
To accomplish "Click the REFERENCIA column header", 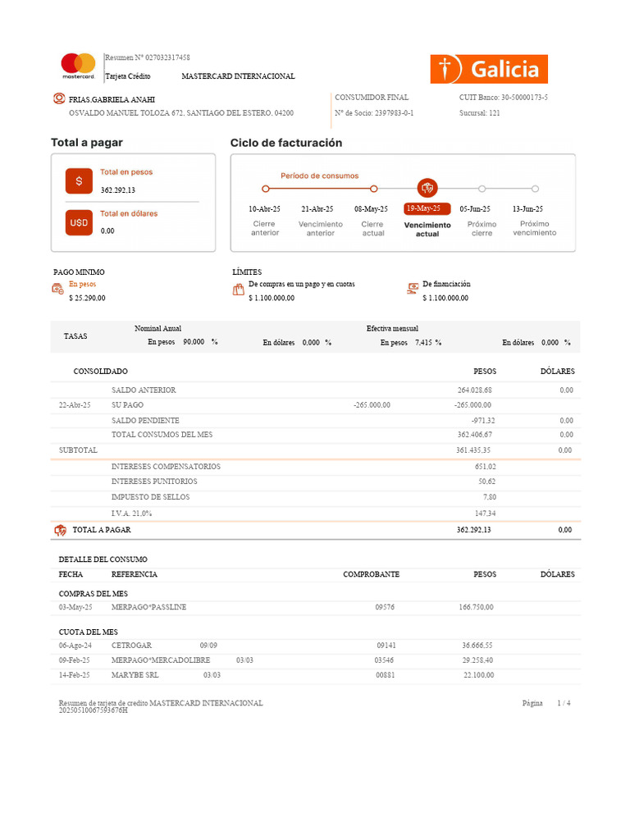I will pyautogui.click(x=135, y=574).
